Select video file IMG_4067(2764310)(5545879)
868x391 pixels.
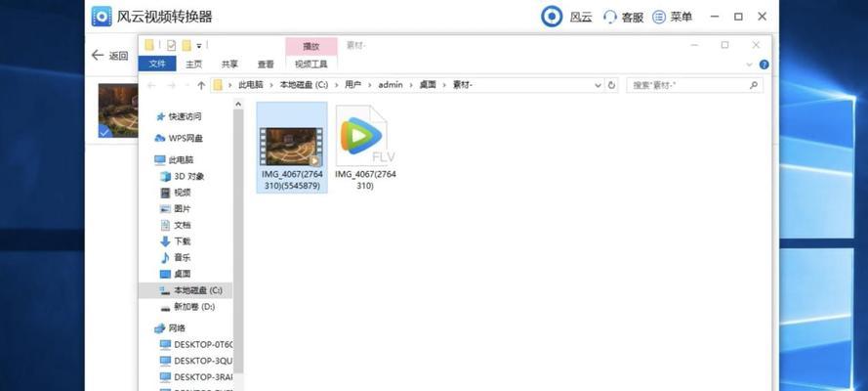[292, 148]
